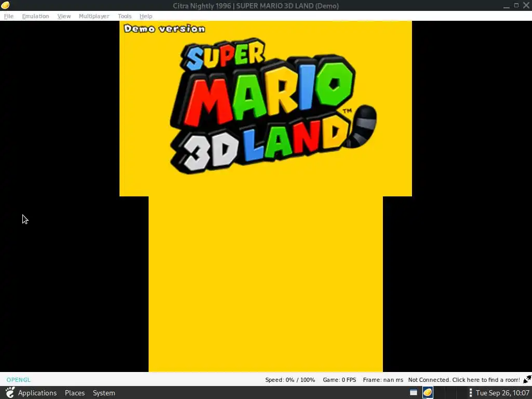Open the Multiplayer menu

94,16
